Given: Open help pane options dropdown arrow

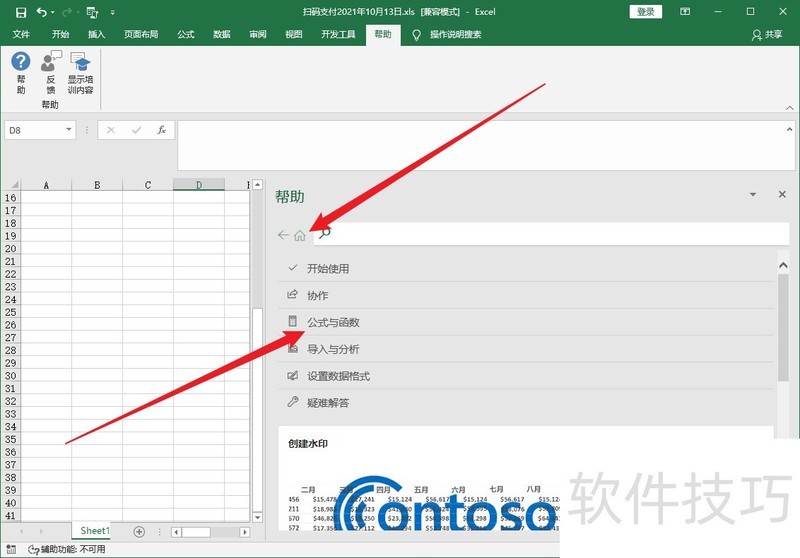Looking at the screenshot, I should coord(752,195).
